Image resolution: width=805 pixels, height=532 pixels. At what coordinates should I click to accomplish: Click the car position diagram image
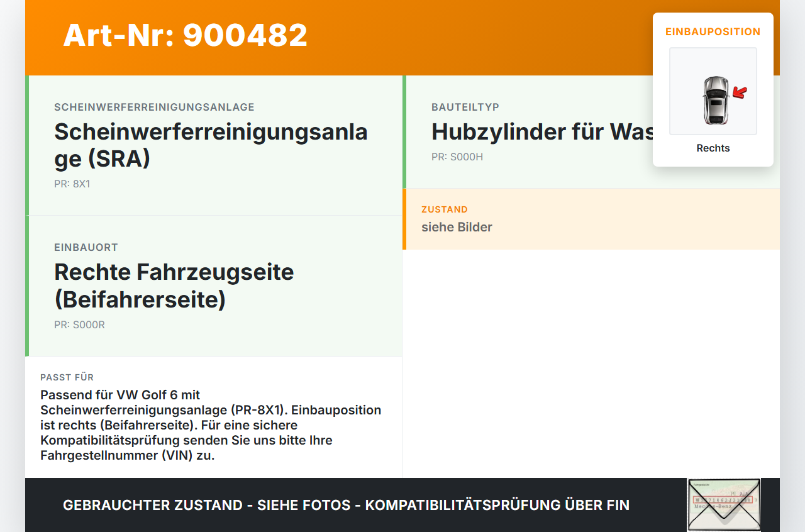click(713, 91)
